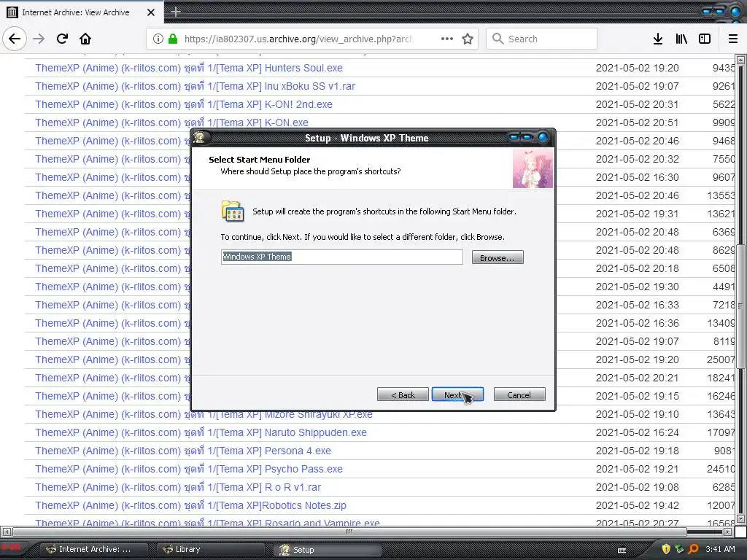Image resolution: width=747 pixels, height=560 pixels.
Task: Open page actions three-dot menu
Action: click(x=447, y=39)
